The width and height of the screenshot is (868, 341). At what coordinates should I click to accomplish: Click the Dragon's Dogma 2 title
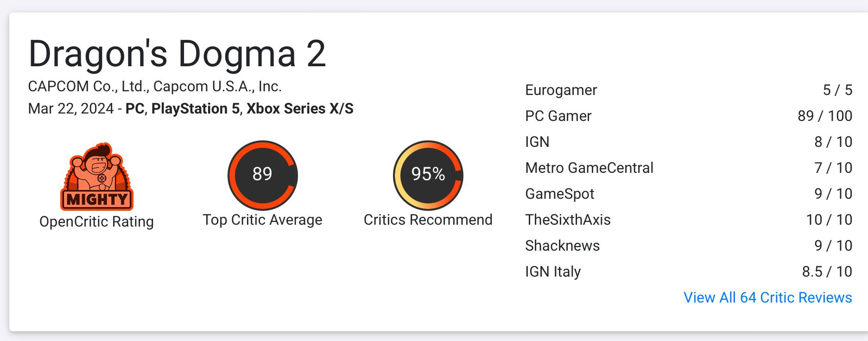coord(177,54)
